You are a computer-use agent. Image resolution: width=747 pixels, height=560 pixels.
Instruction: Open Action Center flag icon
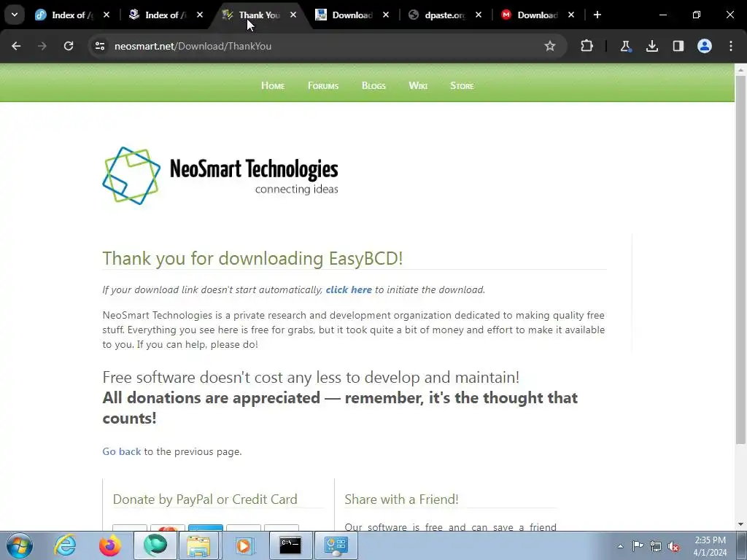tap(638, 546)
